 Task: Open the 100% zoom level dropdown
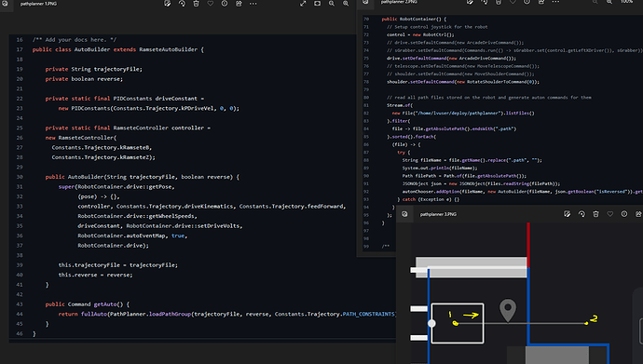(x=626, y=2)
